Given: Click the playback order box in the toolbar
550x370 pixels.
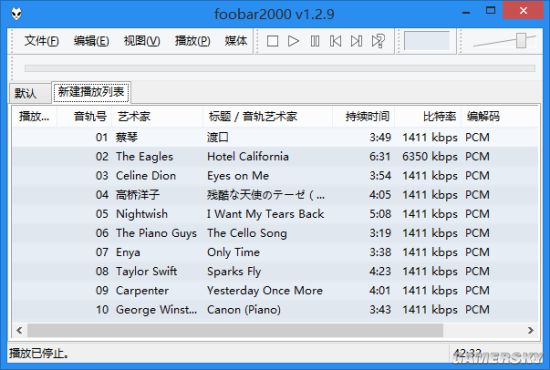Looking at the screenshot, I should pyautogui.click(x=427, y=41).
